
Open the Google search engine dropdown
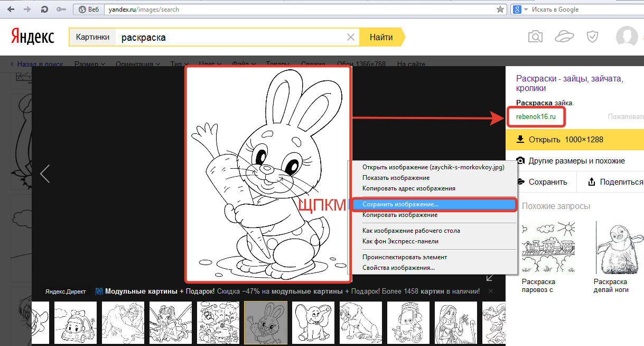(x=526, y=10)
